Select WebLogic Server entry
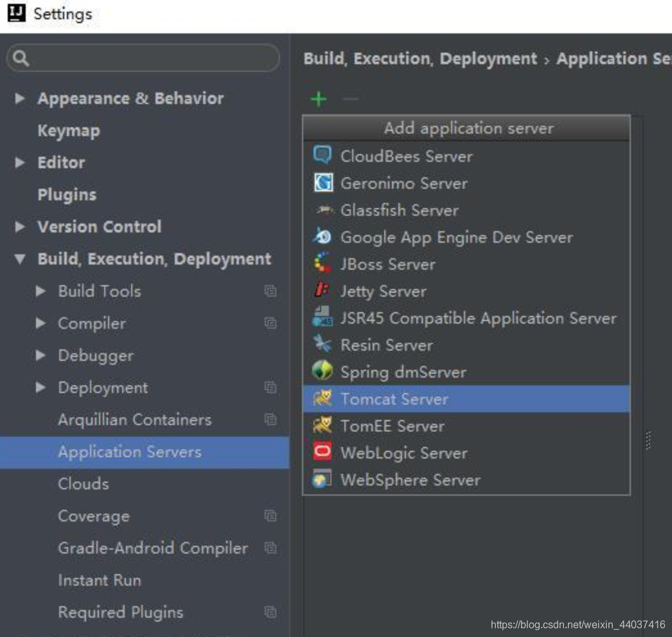The width and height of the screenshot is (672, 637). pyautogui.click(x=466, y=453)
